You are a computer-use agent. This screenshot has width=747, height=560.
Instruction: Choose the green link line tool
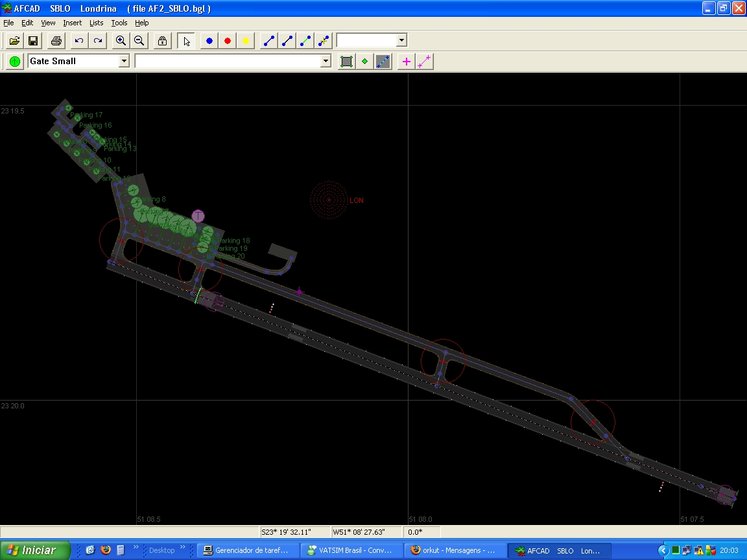click(x=305, y=41)
